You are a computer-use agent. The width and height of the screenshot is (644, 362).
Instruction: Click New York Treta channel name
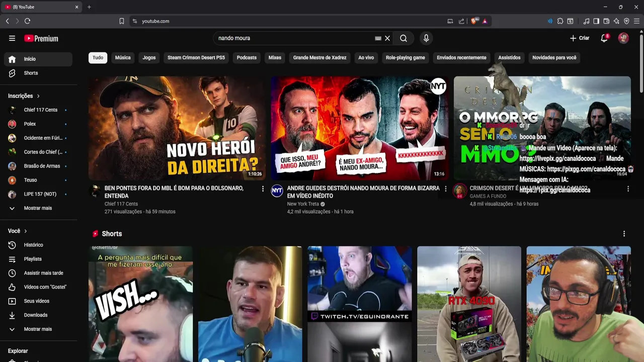click(x=303, y=204)
